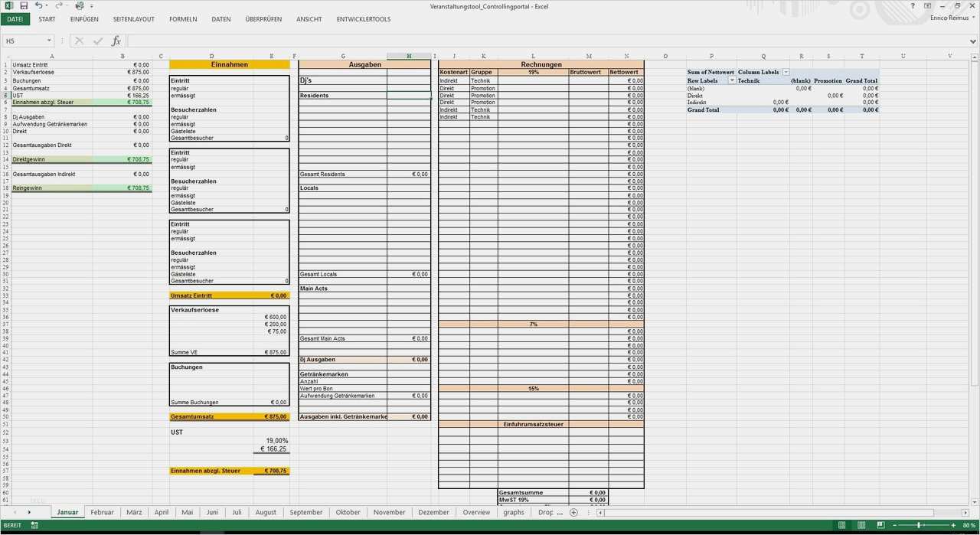The image size is (980, 535).
Task: Switch to the FORMELN ribbon tab
Action: (x=183, y=19)
